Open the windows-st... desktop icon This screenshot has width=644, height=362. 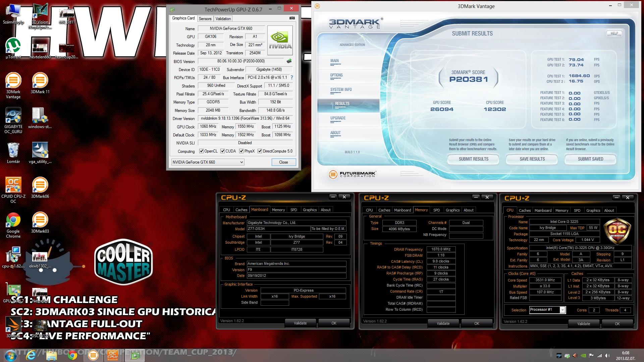40,118
